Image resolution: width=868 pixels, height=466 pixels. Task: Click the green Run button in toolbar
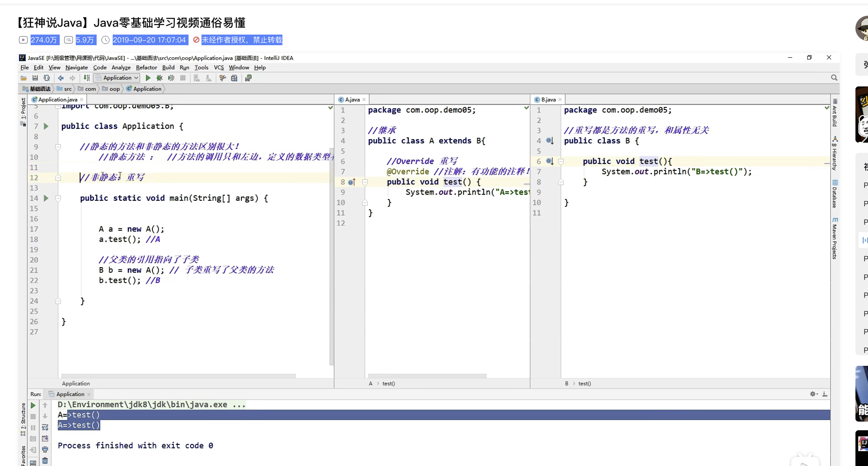tap(148, 78)
